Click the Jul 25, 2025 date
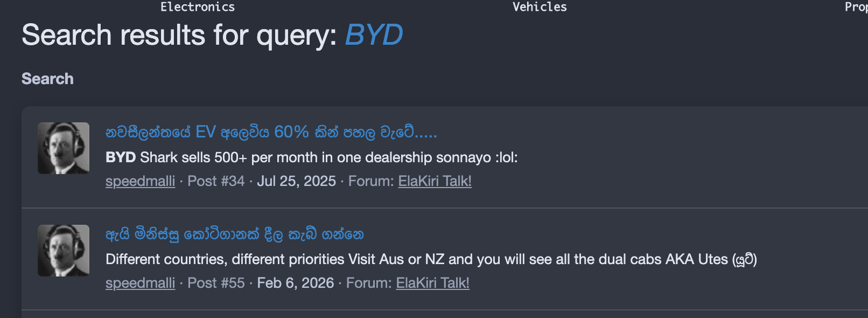868x318 pixels. pos(296,181)
